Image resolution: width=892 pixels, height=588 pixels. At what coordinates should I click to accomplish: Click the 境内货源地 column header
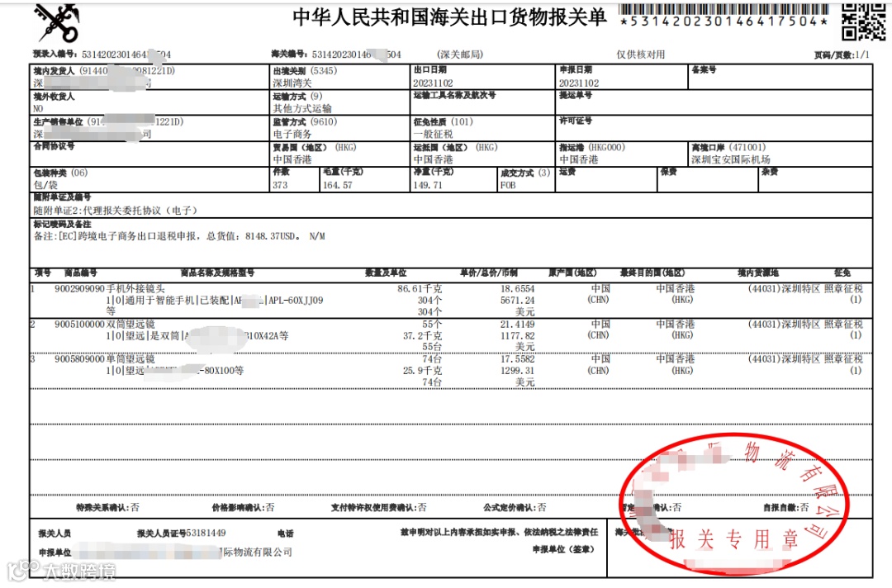758,273
